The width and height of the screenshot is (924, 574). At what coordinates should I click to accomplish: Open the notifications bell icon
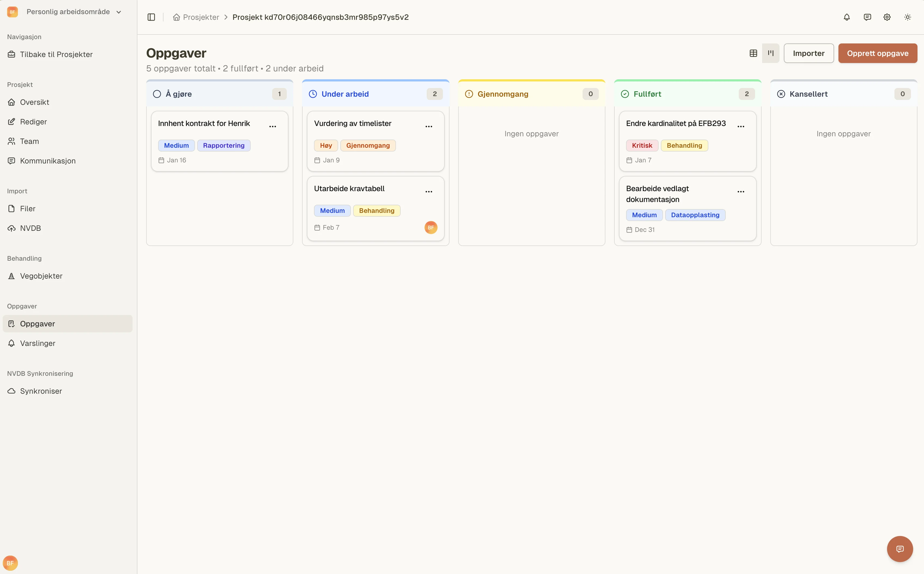pos(847,17)
